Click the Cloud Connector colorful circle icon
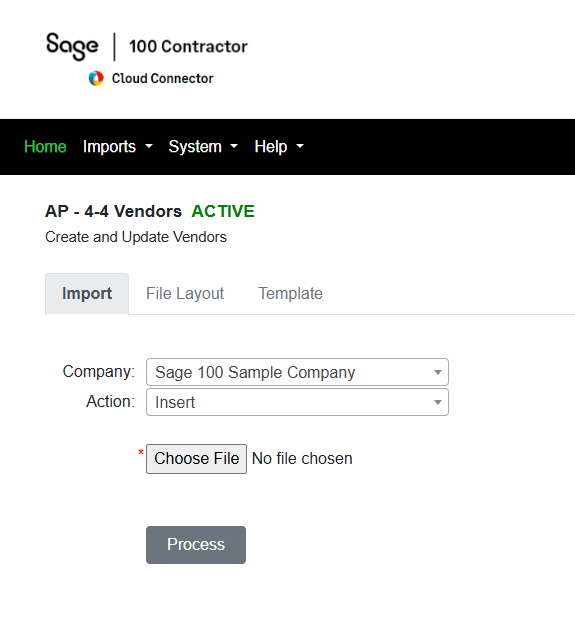Image resolution: width=575 pixels, height=625 pixels. pos(96,79)
